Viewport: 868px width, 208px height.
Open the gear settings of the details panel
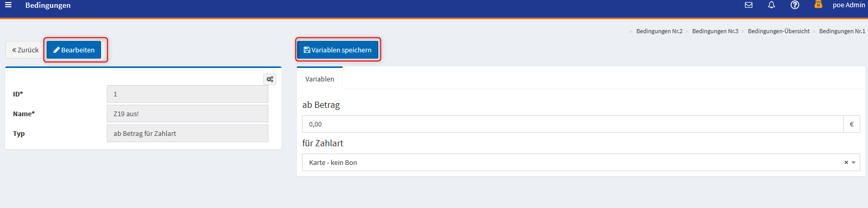(269, 79)
